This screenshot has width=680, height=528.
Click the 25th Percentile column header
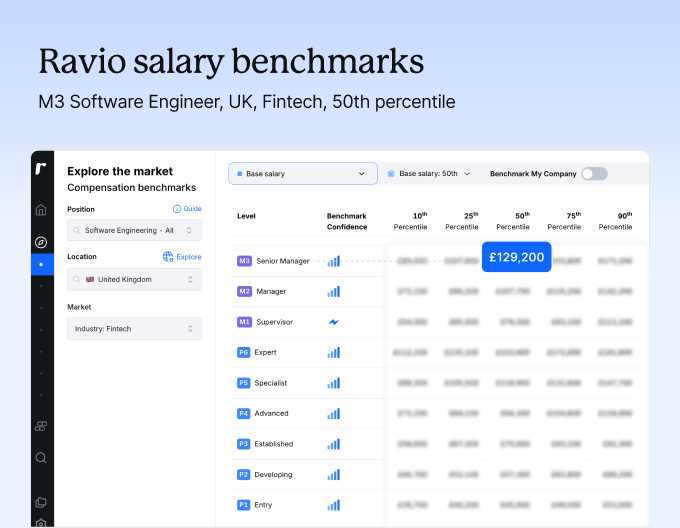[x=462, y=221]
